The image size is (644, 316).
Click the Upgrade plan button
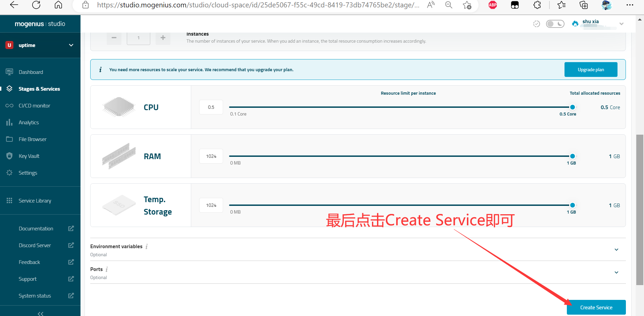591,70
